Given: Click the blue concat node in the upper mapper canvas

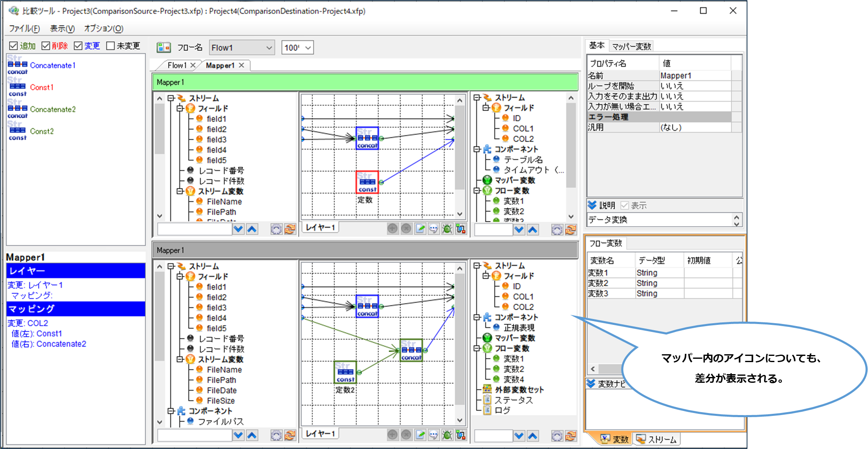Looking at the screenshot, I should 367,138.
